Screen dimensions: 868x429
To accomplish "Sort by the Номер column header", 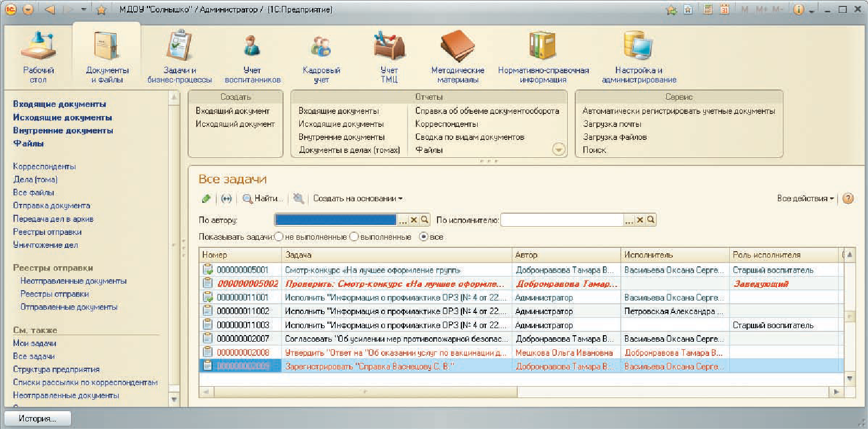I will (x=240, y=254).
